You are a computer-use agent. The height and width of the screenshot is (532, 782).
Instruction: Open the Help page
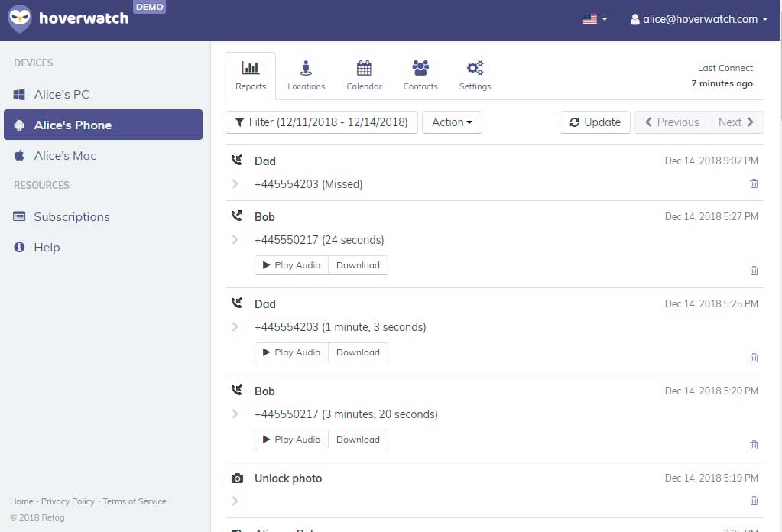[x=46, y=248]
